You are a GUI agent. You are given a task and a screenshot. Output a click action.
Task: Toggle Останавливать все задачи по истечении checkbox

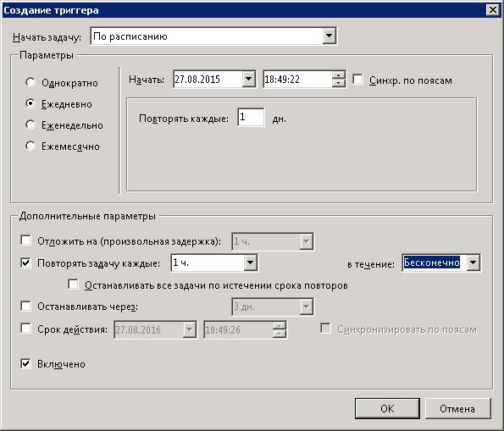pos(74,285)
